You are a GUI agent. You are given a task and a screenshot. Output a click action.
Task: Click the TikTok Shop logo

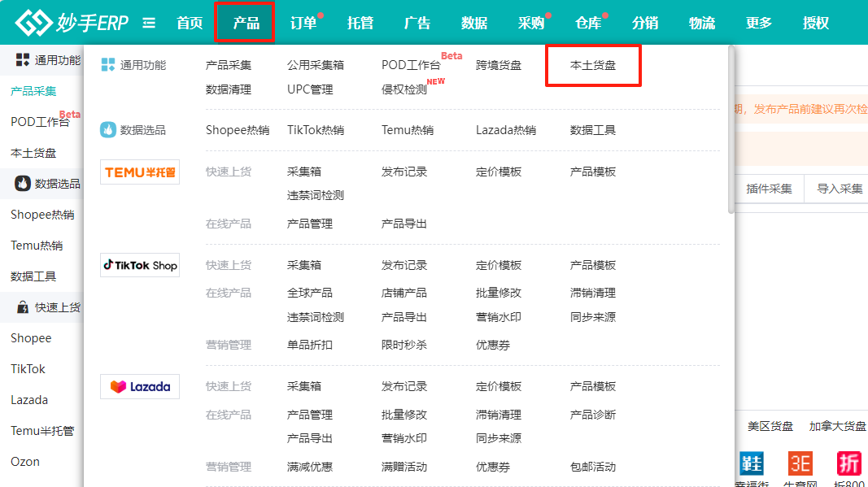pos(140,265)
